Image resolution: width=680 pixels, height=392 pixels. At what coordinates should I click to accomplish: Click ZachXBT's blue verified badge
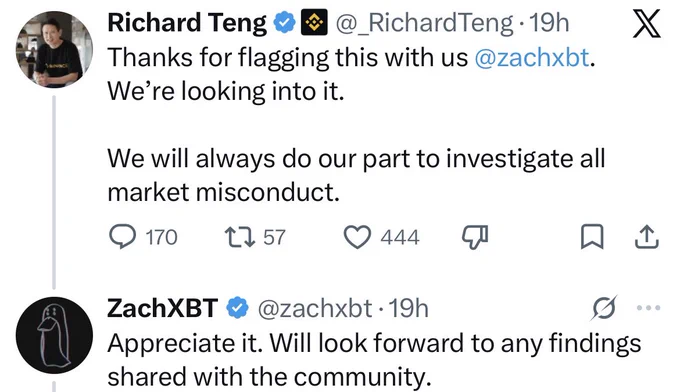237,308
